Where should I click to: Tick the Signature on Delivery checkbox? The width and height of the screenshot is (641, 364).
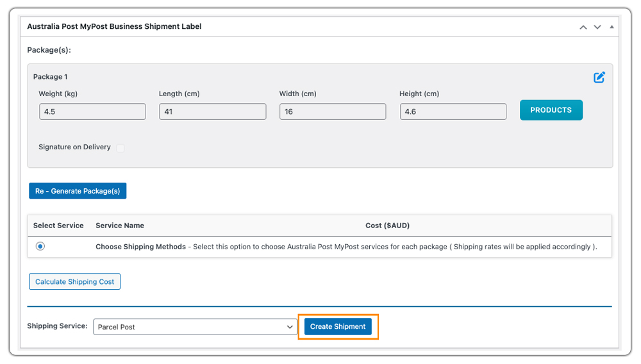point(121,147)
